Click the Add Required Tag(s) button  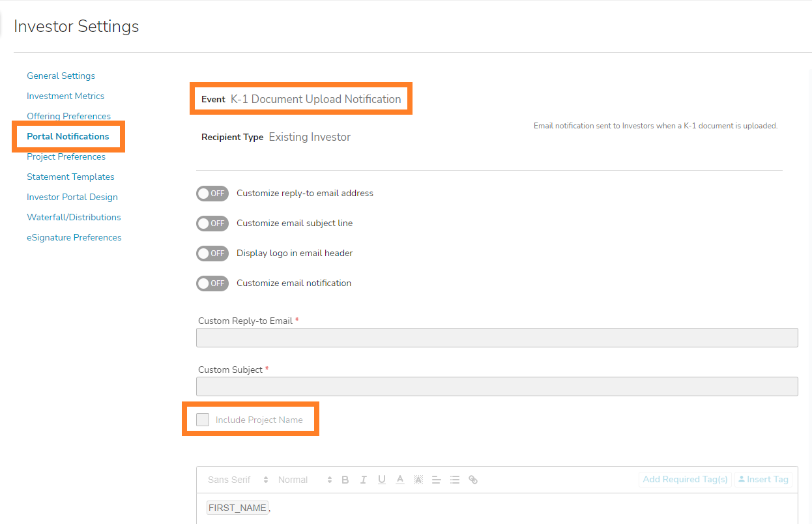click(685, 480)
